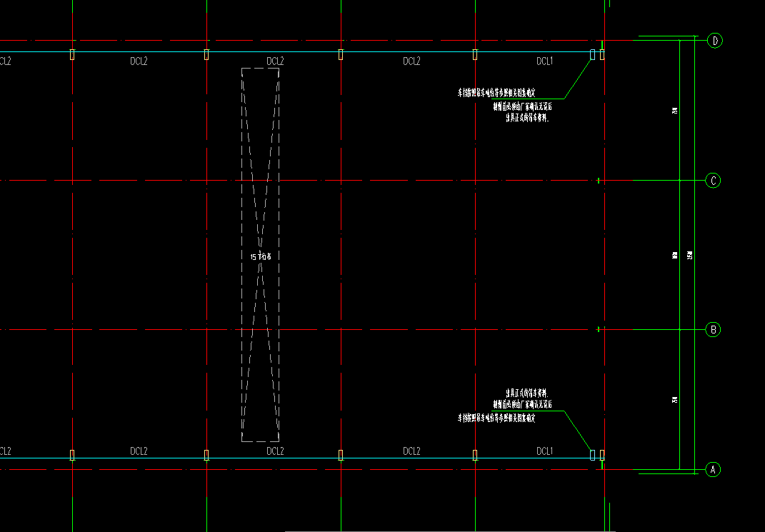
Task: Select the axis bubble labeled B
Action: pos(714,330)
